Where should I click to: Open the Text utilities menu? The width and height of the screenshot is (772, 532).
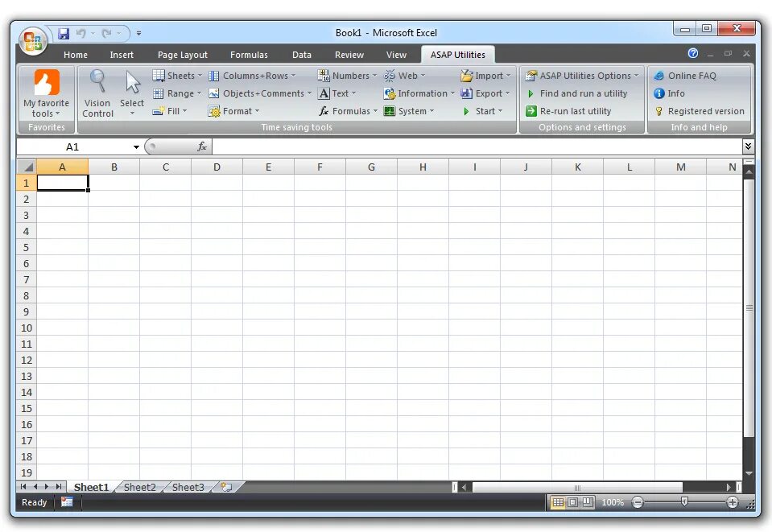tap(336, 93)
